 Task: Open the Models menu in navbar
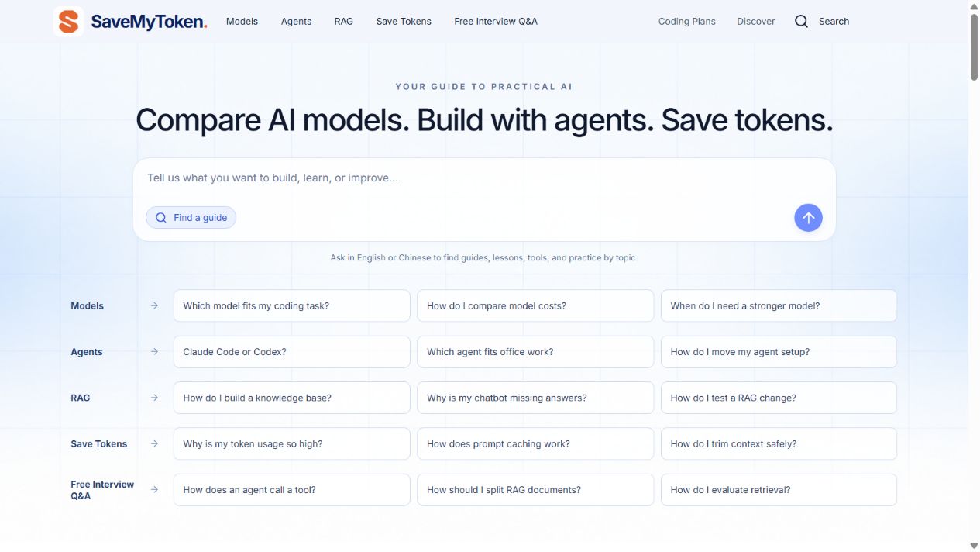click(242, 21)
